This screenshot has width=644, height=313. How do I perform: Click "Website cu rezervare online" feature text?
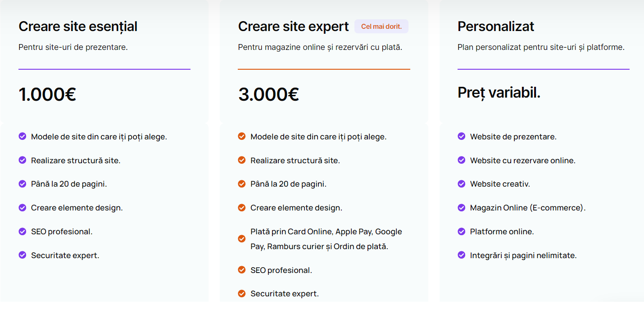click(522, 161)
